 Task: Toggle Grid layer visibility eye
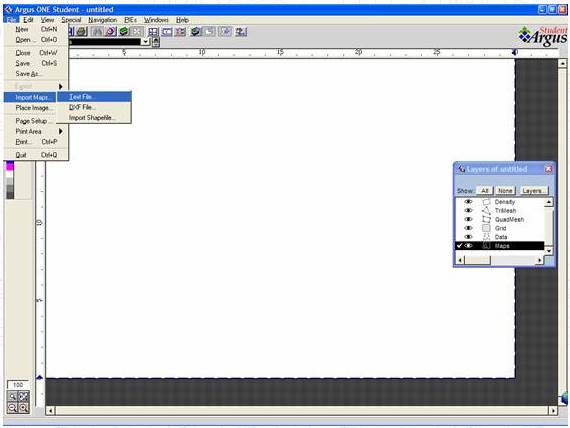[x=469, y=228]
